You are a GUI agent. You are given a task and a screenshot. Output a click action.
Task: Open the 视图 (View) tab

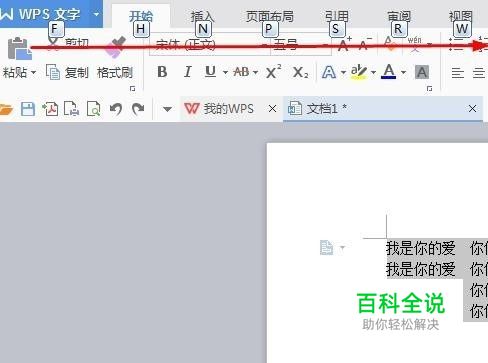[461, 16]
